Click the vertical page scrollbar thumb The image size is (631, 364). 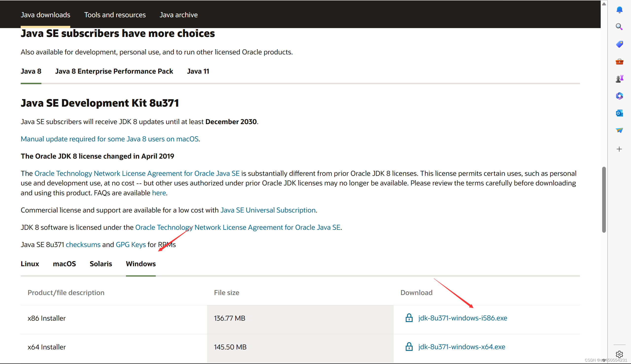point(604,199)
